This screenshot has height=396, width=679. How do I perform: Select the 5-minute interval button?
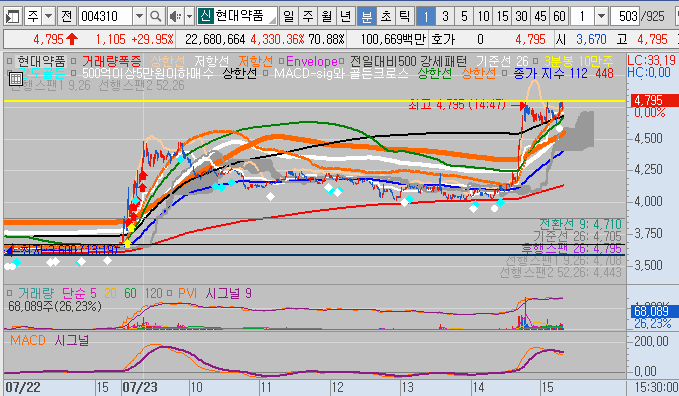tap(464, 16)
